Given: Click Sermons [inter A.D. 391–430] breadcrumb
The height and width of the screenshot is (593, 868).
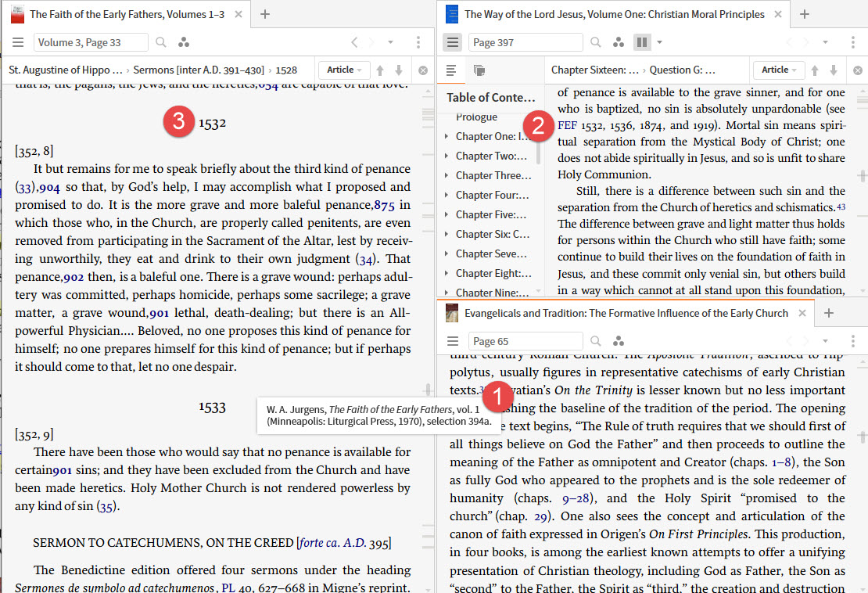Looking at the screenshot, I should pos(198,70).
